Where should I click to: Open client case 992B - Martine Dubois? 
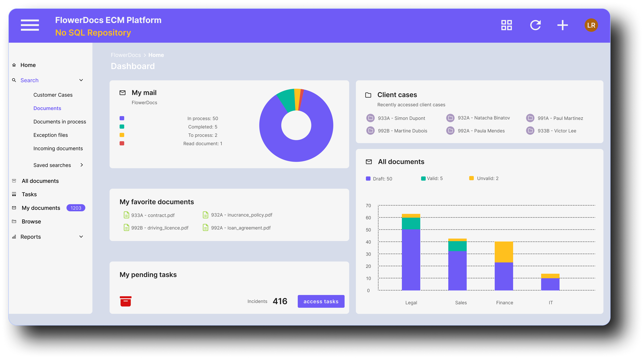click(x=402, y=130)
